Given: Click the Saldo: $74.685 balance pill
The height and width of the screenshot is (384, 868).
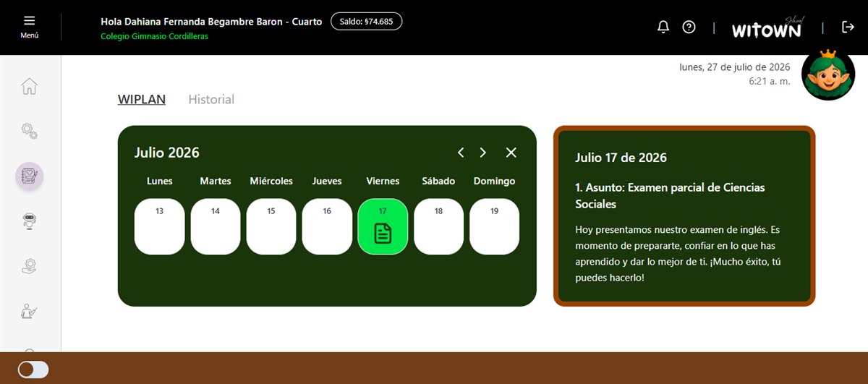Looking at the screenshot, I should click(x=366, y=21).
